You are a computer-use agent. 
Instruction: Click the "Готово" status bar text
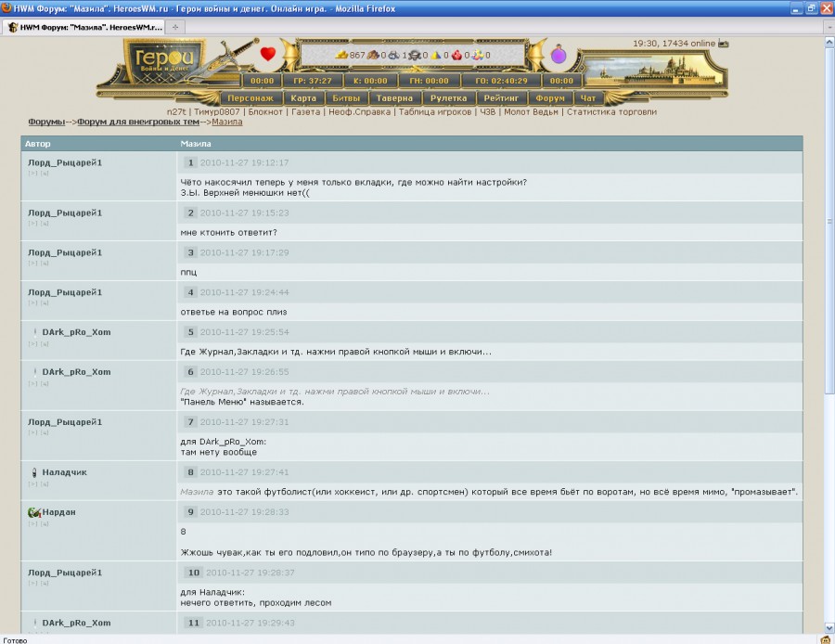(x=15, y=640)
